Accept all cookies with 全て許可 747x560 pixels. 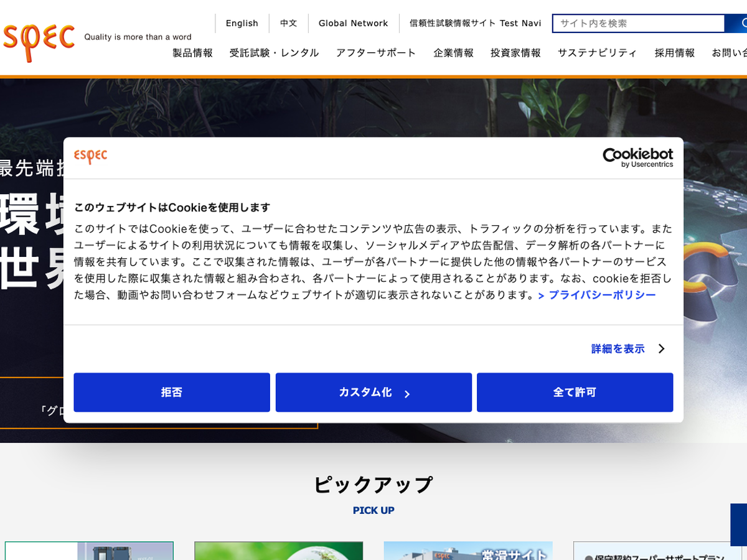(x=575, y=393)
